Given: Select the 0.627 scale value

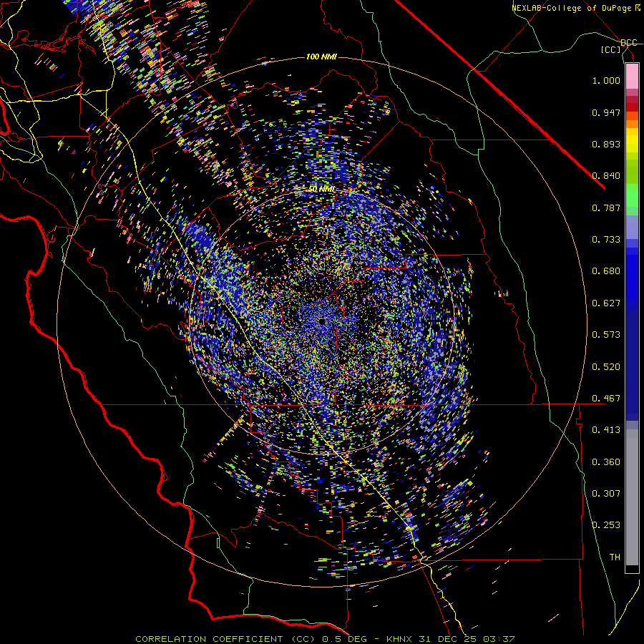Looking at the screenshot, I should [606, 303].
